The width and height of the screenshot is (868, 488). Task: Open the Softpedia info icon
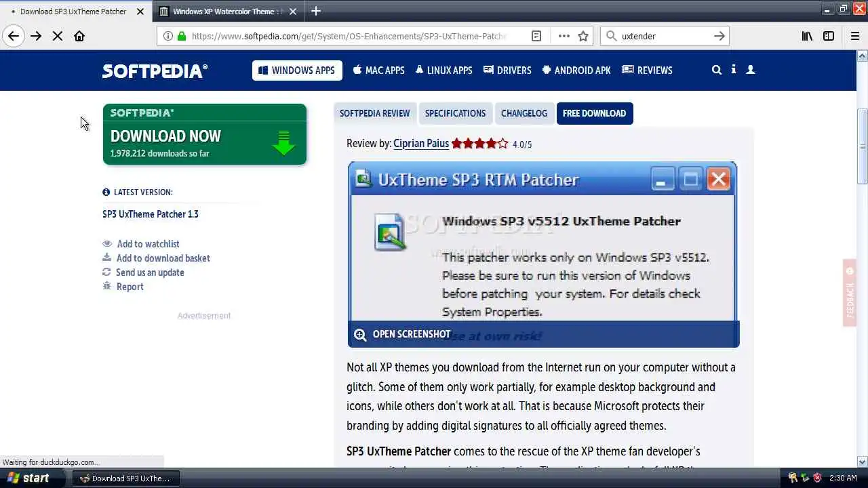(x=734, y=70)
